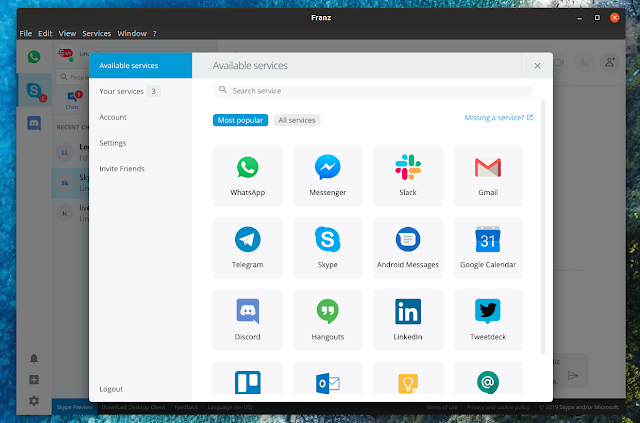Select the Hangouts service tile
Screen dimensions: 640x423
coord(328,320)
